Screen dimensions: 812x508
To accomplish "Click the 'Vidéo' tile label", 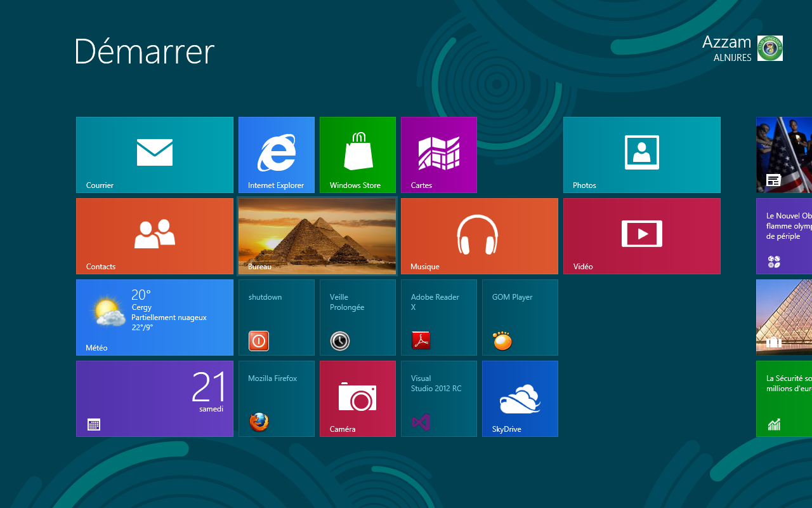I will 583,267.
